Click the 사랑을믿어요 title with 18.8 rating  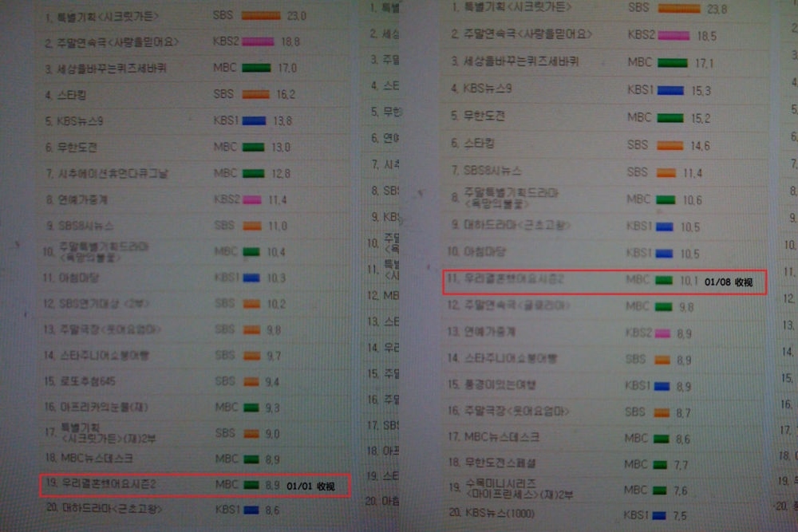point(117,42)
